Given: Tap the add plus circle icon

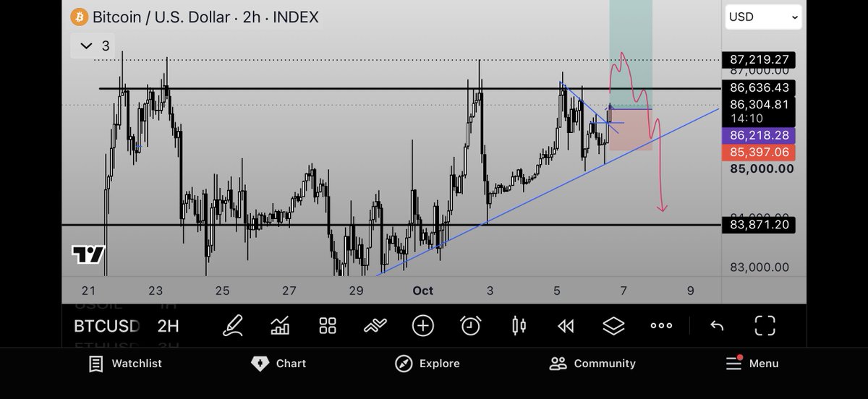Looking at the screenshot, I should [x=423, y=326].
